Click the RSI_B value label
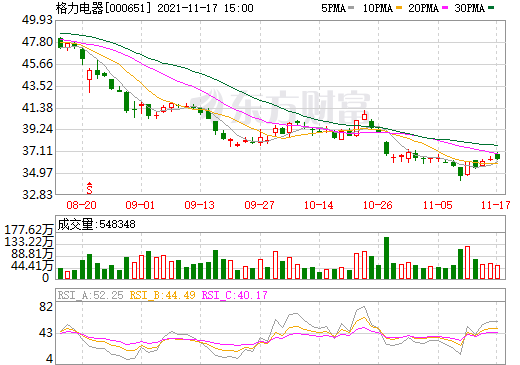Image resolution: width=520 pixels, height=365 pixels. 162,295
